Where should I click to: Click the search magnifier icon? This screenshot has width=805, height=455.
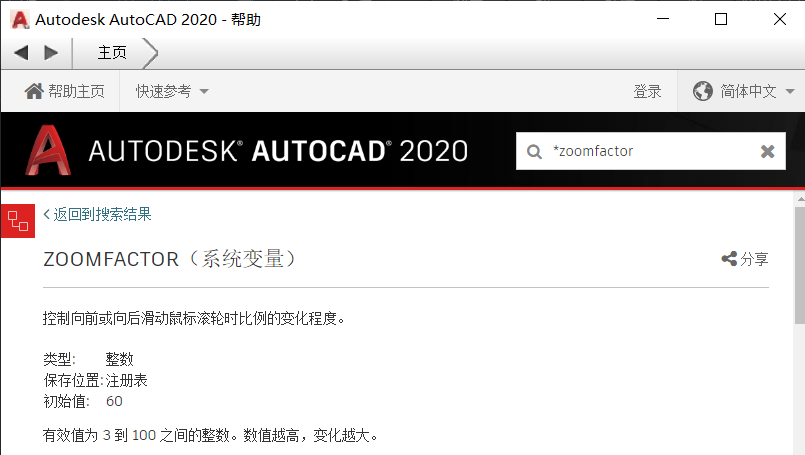[x=534, y=151]
